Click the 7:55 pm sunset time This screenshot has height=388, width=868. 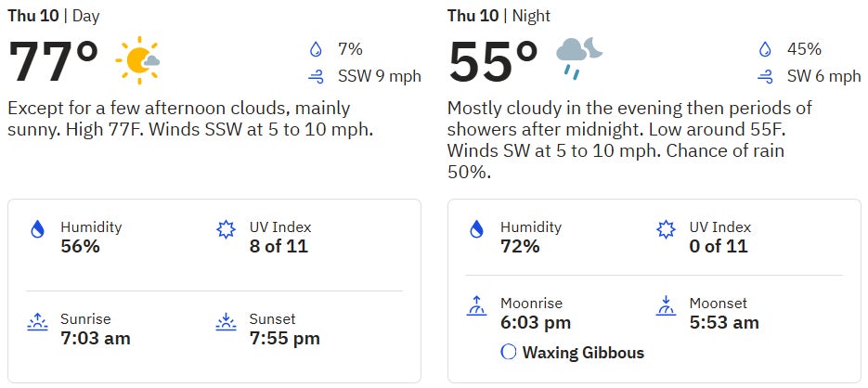coord(284,338)
